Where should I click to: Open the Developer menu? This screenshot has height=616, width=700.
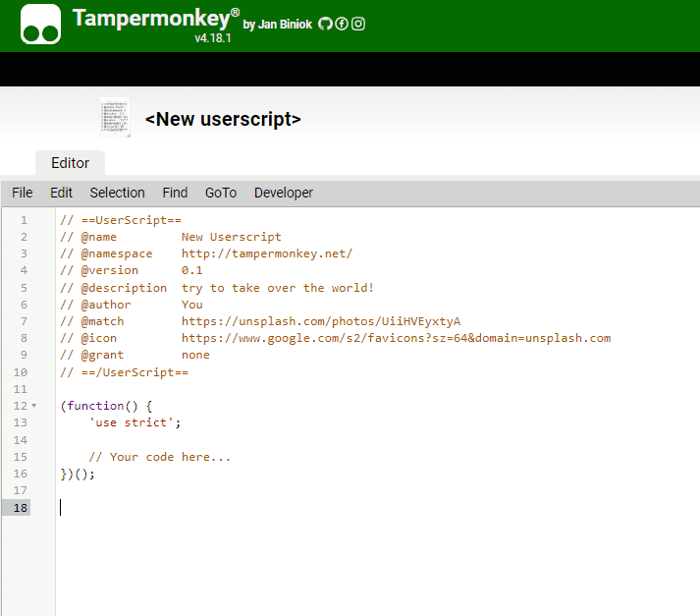[284, 193]
